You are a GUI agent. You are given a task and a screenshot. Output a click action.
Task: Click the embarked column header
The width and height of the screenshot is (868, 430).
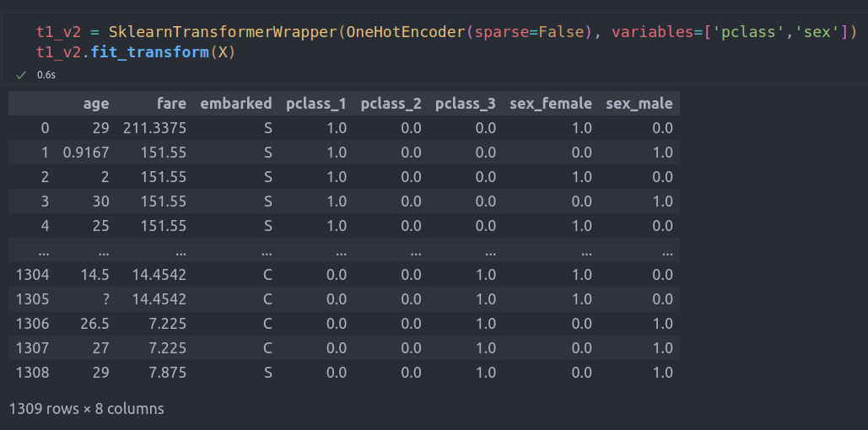click(x=236, y=104)
